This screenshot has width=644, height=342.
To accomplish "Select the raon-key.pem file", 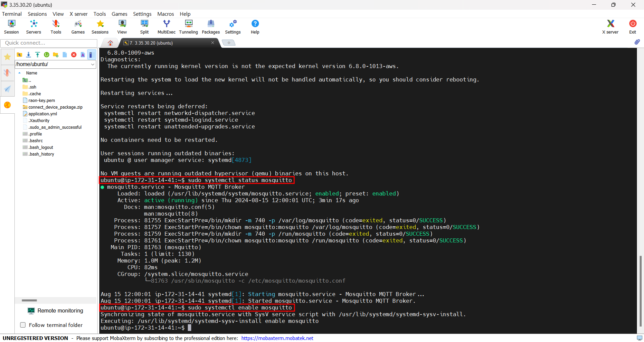I will click(39, 100).
